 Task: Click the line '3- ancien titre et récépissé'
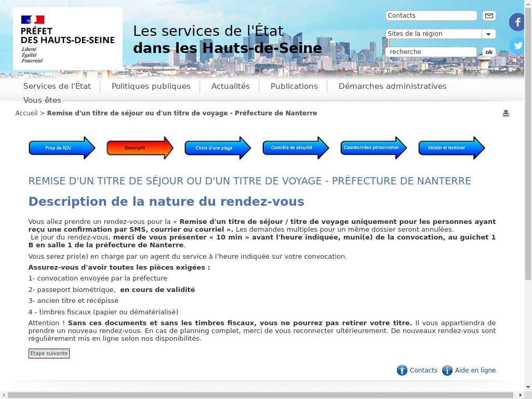(73, 301)
